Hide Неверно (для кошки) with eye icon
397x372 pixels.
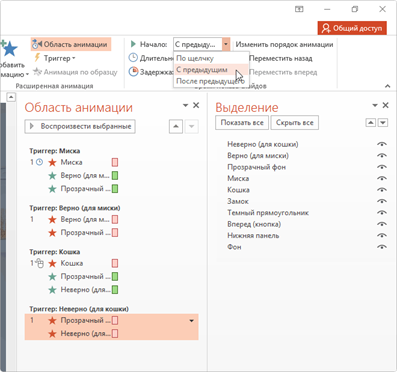pos(382,144)
